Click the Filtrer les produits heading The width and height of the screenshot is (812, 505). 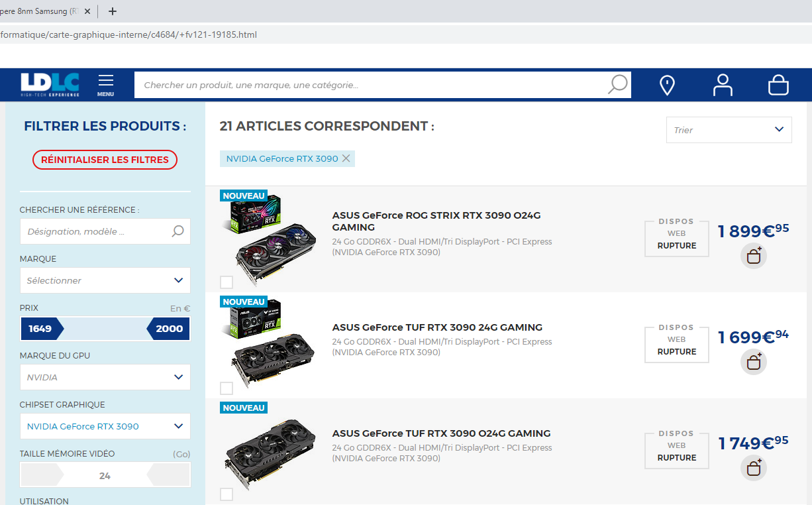click(x=105, y=126)
